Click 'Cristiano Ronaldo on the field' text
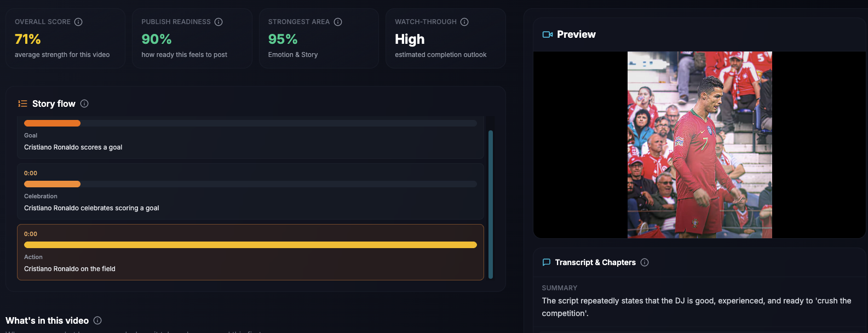Screen dimensions: 868x333 tap(70, 269)
